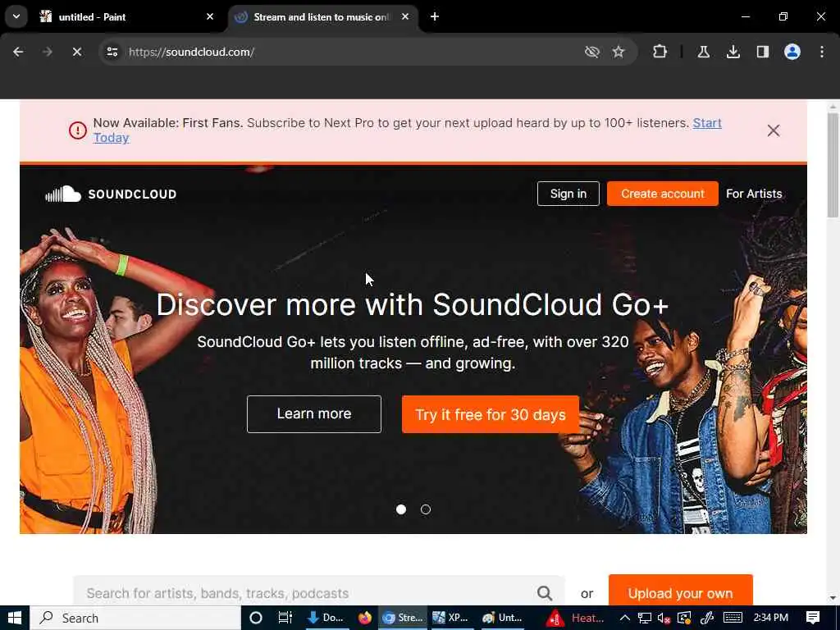Viewport: 840px width, 630px height.
Task: Click the muted volume tray icon
Action: [x=664, y=618]
